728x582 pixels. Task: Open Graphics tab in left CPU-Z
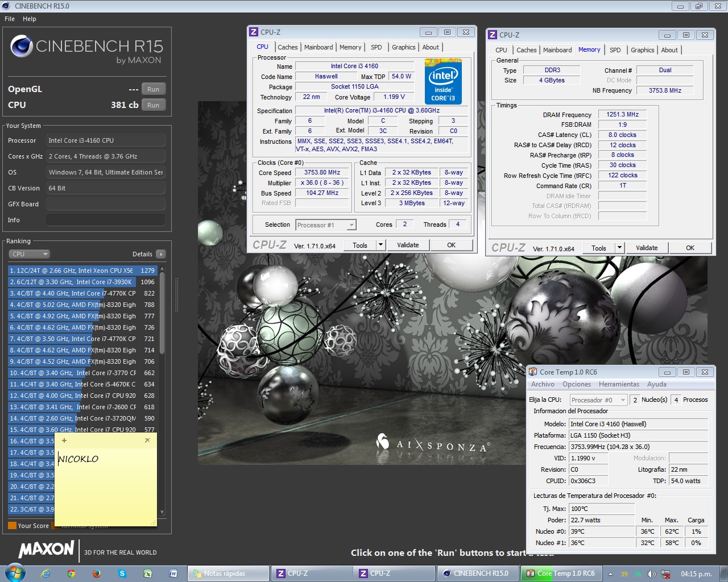point(404,47)
